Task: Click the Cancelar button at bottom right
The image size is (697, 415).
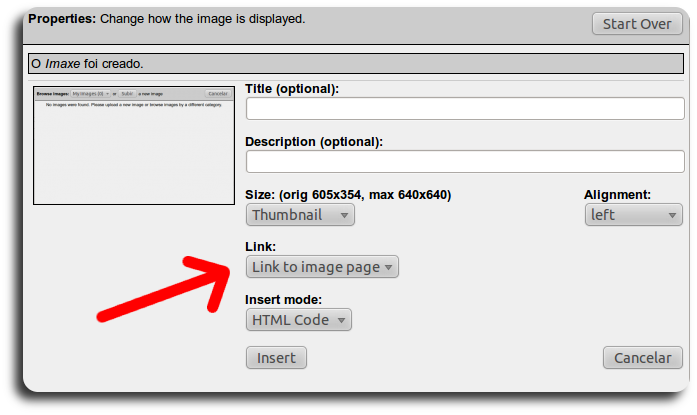Action: point(642,358)
